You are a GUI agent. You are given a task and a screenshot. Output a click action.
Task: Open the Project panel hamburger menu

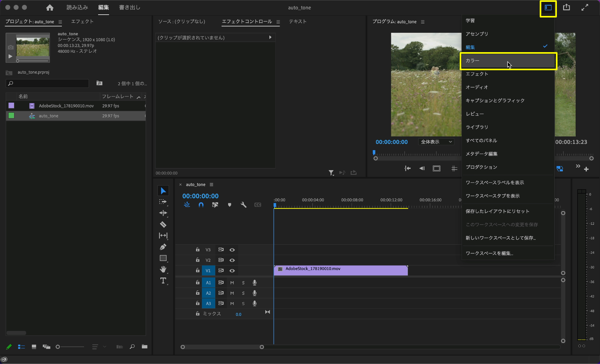tap(60, 22)
